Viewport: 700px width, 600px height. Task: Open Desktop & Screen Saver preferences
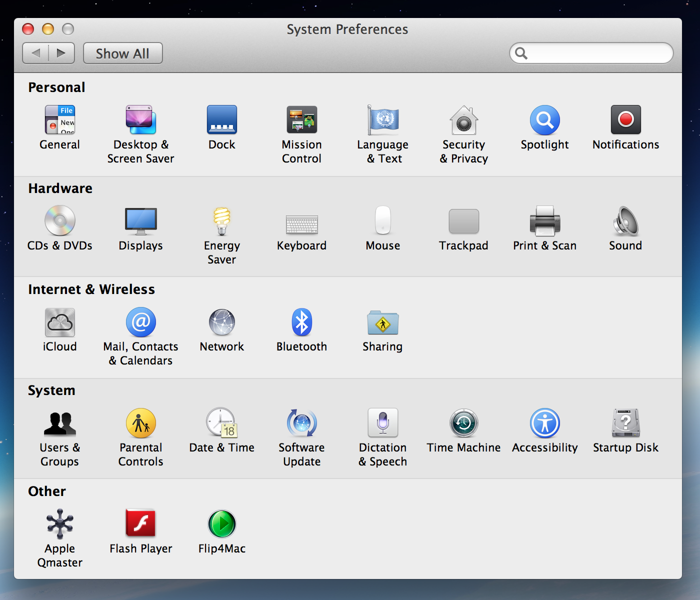(141, 120)
